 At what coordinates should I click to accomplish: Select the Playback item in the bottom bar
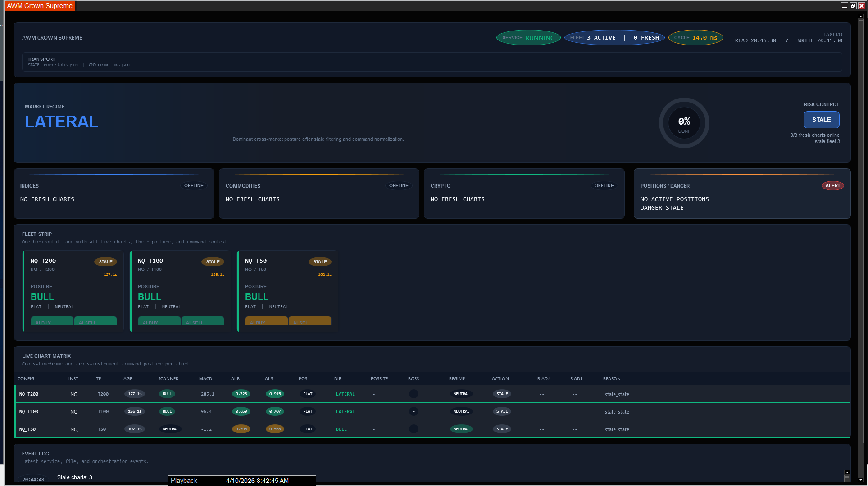(x=184, y=481)
